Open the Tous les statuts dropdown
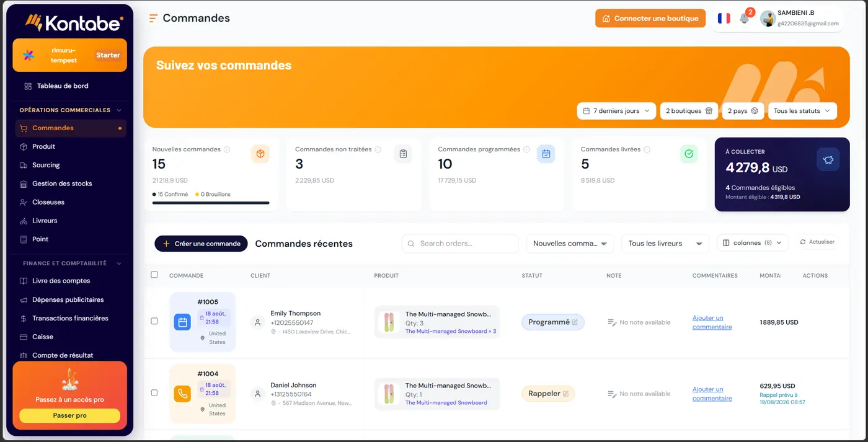868x442 pixels. [802, 111]
